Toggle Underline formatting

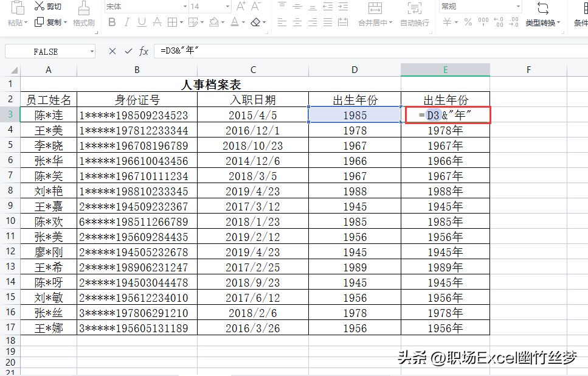click(142, 22)
